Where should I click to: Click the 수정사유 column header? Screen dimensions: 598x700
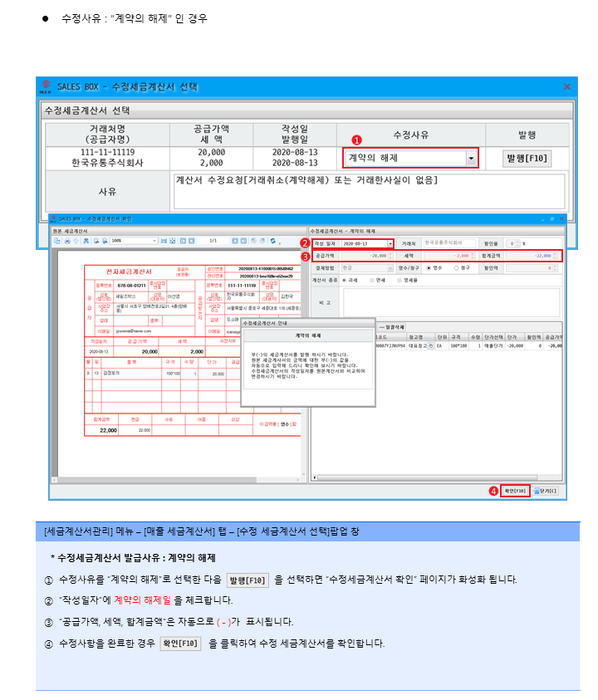pyautogui.click(x=410, y=135)
